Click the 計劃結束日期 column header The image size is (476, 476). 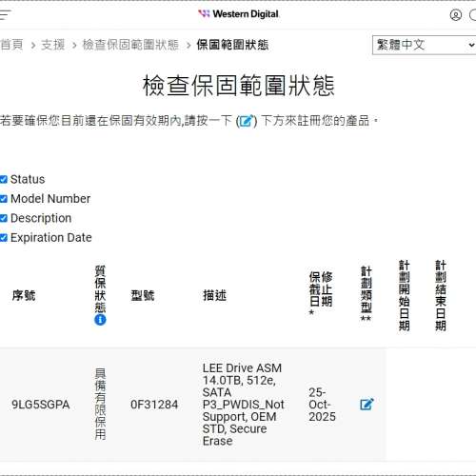pyautogui.click(x=441, y=295)
